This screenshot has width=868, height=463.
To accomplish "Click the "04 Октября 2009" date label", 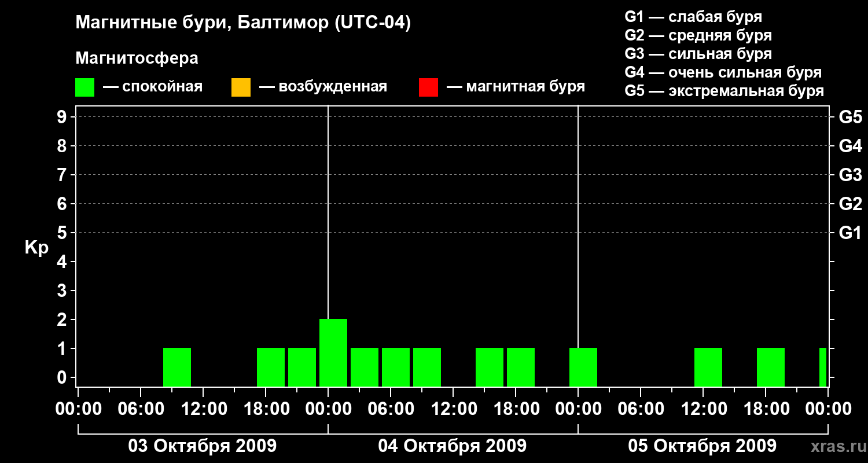I will [x=452, y=446].
